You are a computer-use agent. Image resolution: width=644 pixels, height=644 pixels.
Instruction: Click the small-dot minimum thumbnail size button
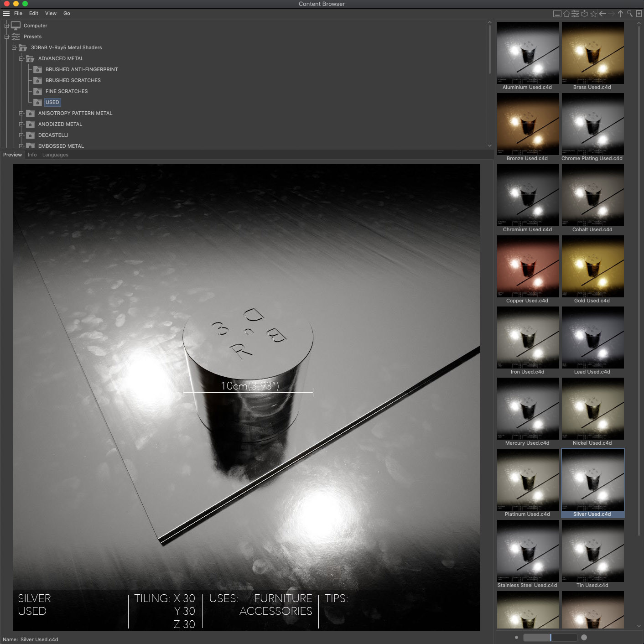click(x=516, y=638)
